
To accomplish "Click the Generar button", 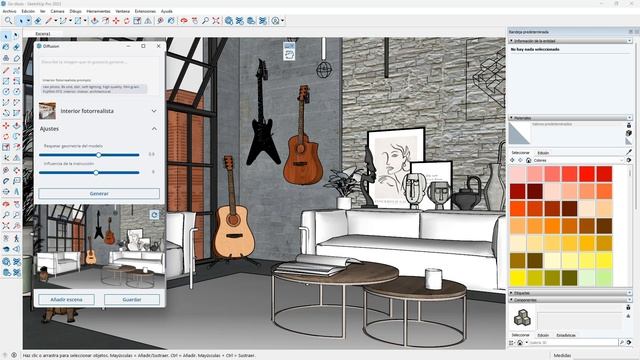I will click(x=99, y=193).
